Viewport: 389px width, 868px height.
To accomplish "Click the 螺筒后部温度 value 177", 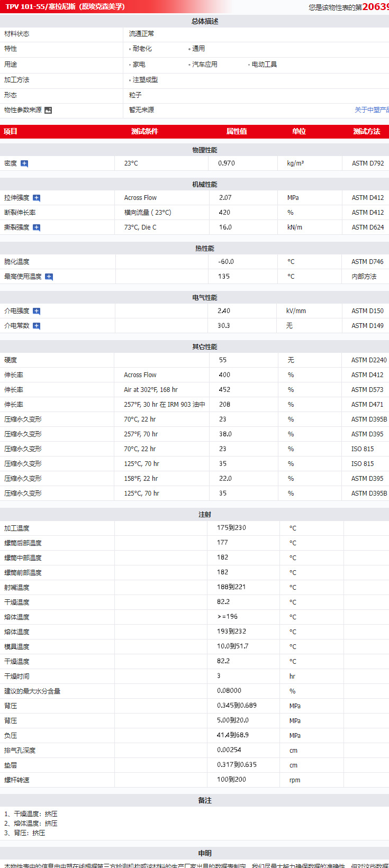I will pyautogui.click(x=222, y=543).
